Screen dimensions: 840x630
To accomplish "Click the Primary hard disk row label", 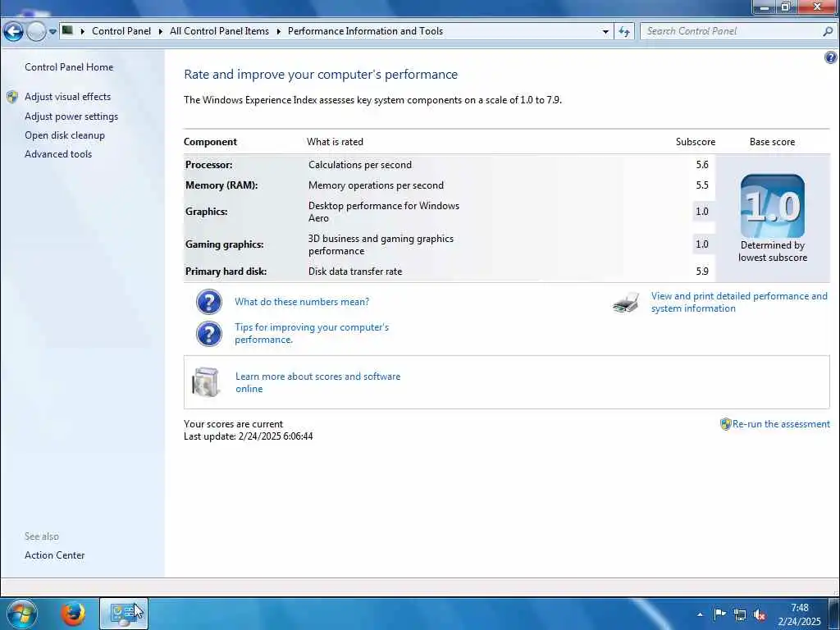I will 226,271.
